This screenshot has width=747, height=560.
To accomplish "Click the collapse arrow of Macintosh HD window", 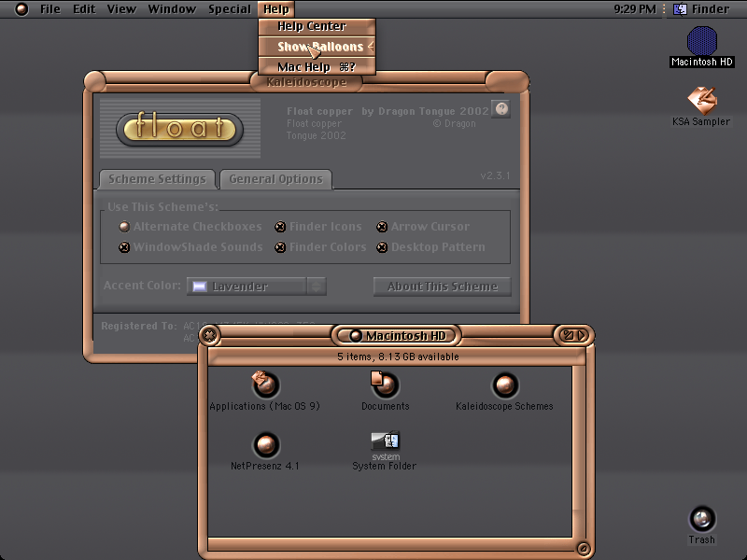I will pos(581,335).
